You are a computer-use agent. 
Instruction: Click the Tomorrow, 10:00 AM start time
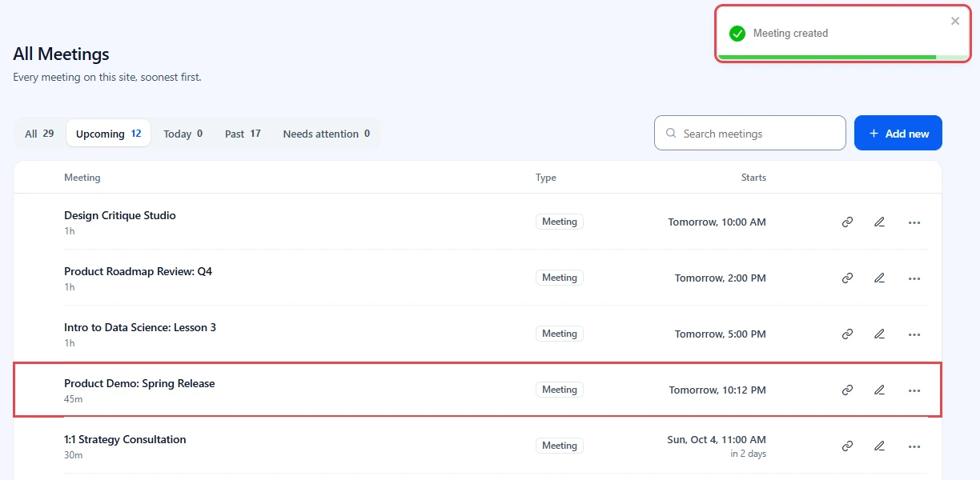click(717, 222)
